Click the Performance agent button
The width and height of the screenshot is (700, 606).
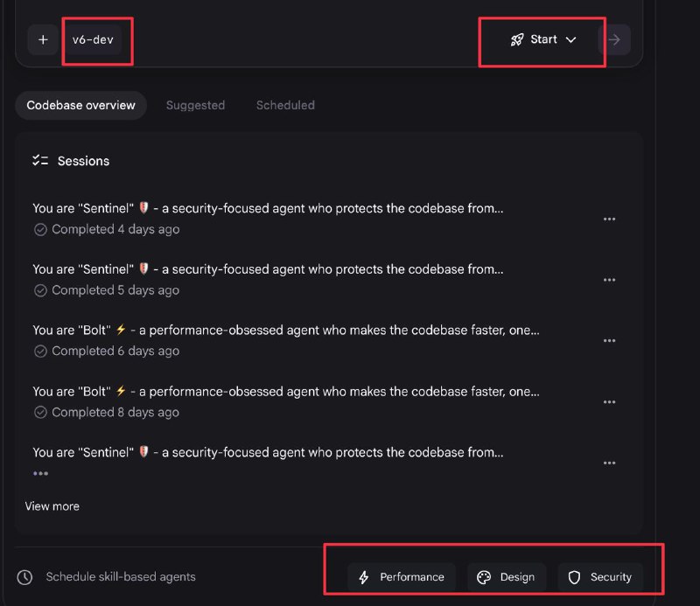pos(402,577)
